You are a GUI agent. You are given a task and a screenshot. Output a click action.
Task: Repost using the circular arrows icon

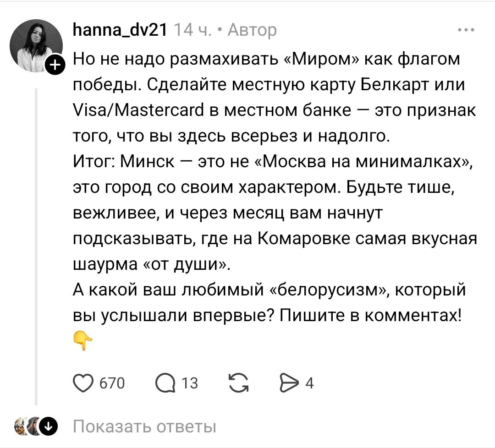[238, 382]
